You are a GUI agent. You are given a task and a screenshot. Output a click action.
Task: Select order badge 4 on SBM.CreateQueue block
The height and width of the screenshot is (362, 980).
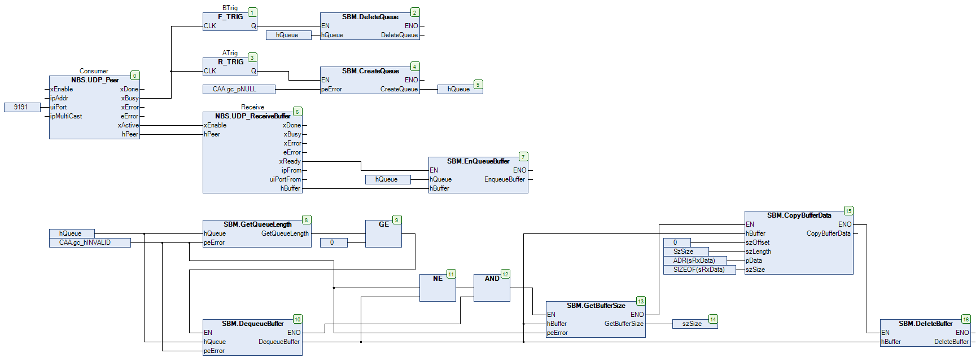point(415,67)
